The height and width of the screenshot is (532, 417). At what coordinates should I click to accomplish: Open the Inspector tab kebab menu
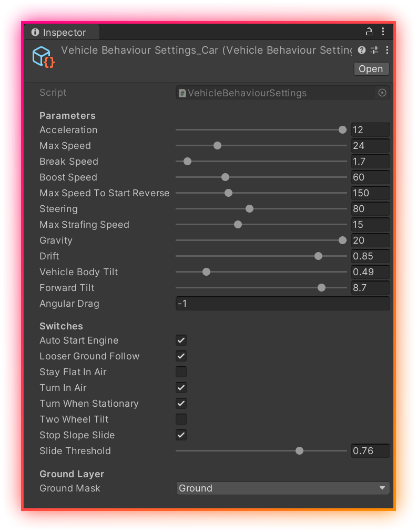(x=383, y=32)
